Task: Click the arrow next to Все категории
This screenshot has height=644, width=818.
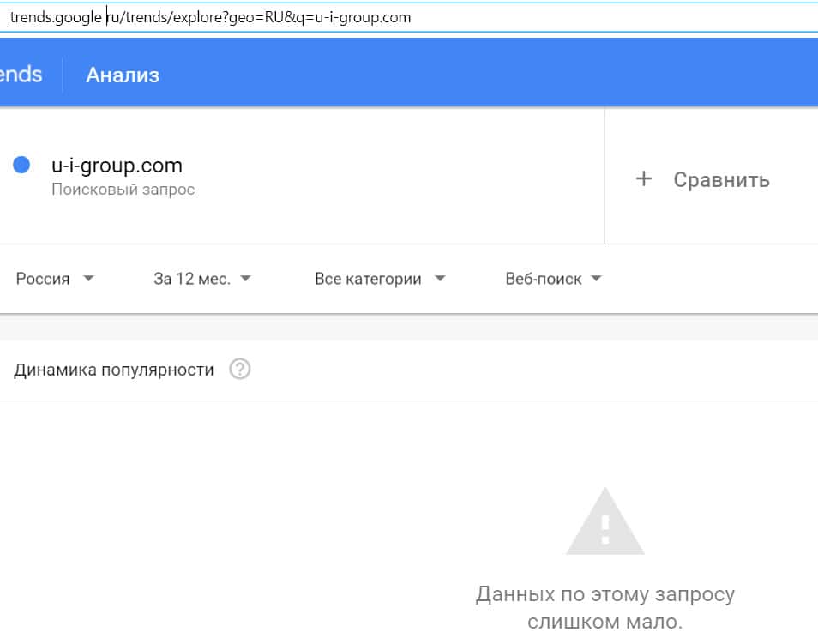Action: (x=440, y=279)
